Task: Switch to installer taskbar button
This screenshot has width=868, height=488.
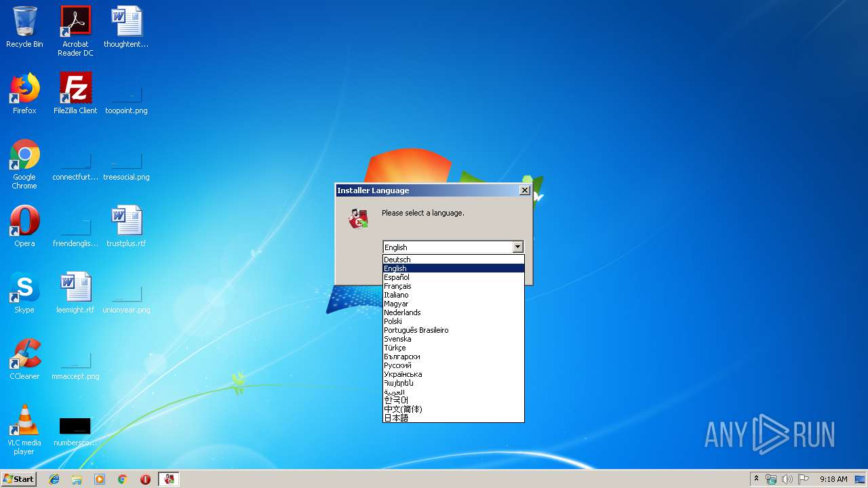Action: coord(169,479)
